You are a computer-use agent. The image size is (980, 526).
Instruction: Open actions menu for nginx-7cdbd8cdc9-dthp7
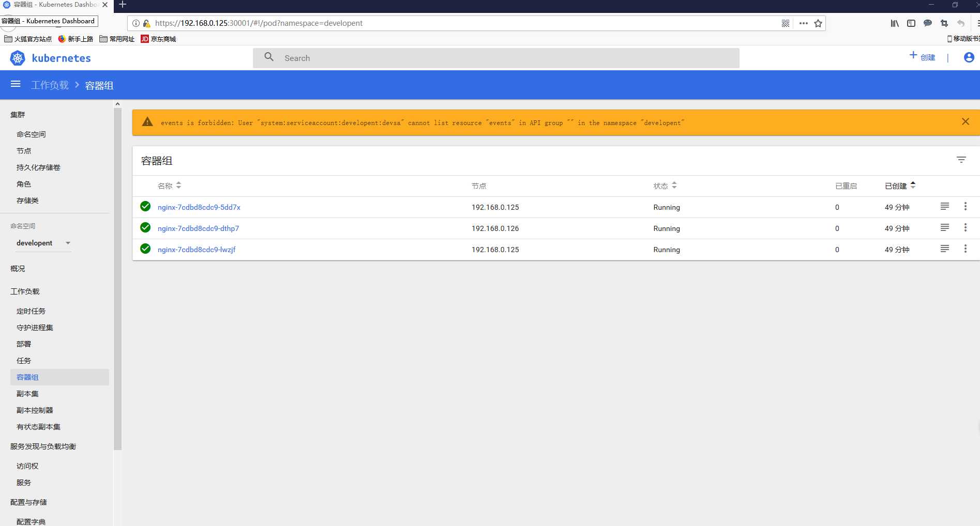coord(965,227)
